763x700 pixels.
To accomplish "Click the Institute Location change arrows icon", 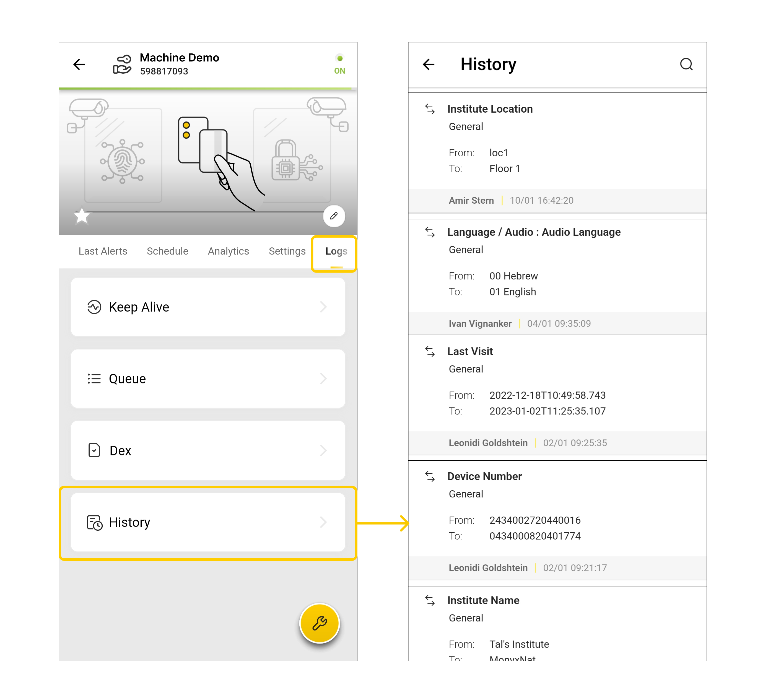I will [x=430, y=109].
